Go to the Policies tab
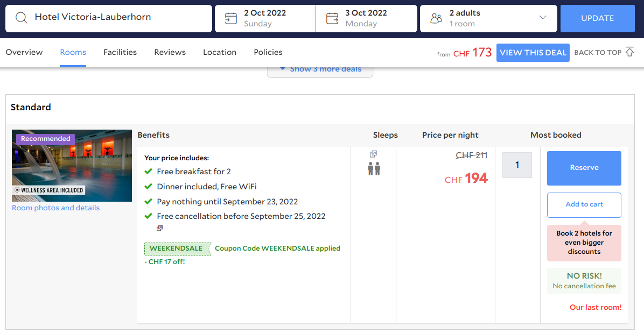This screenshot has height=334, width=644. coord(268,52)
